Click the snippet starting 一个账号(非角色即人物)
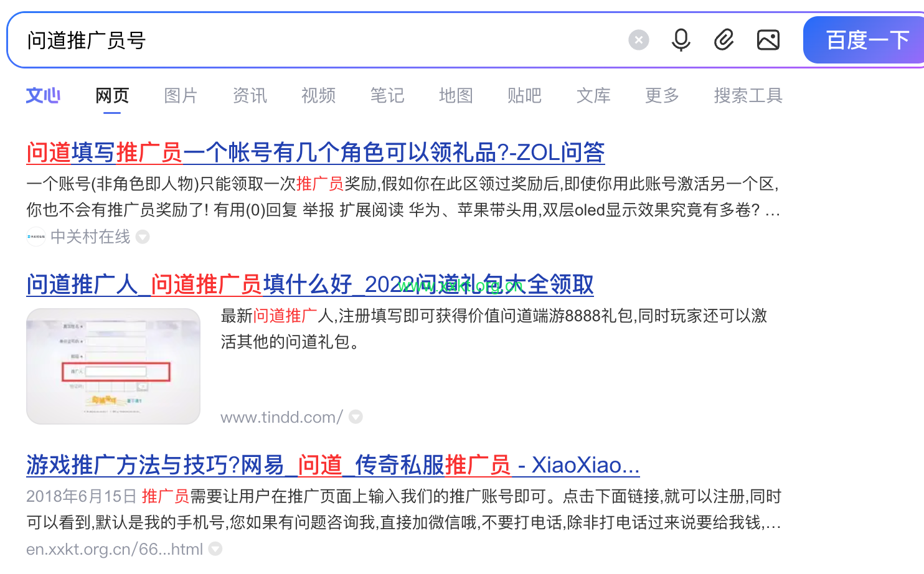This screenshot has width=924, height=574. (x=403, y=197)
